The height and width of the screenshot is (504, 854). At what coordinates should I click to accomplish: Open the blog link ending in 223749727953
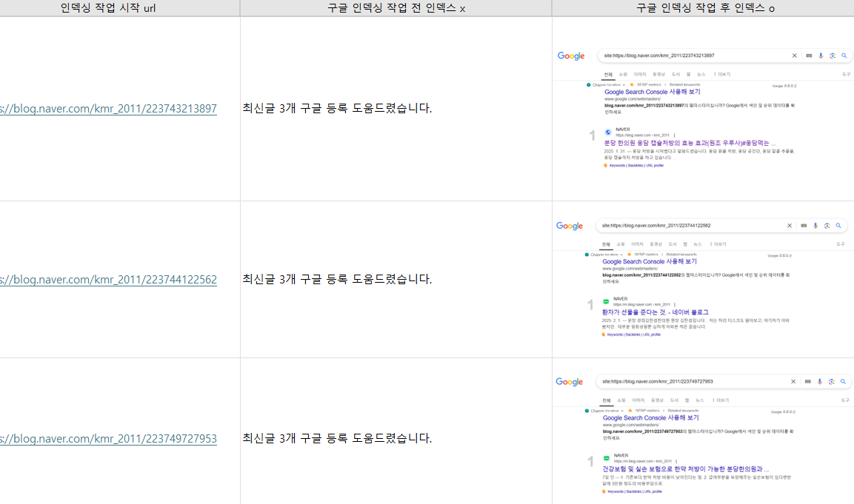click(x=108, y=439)
